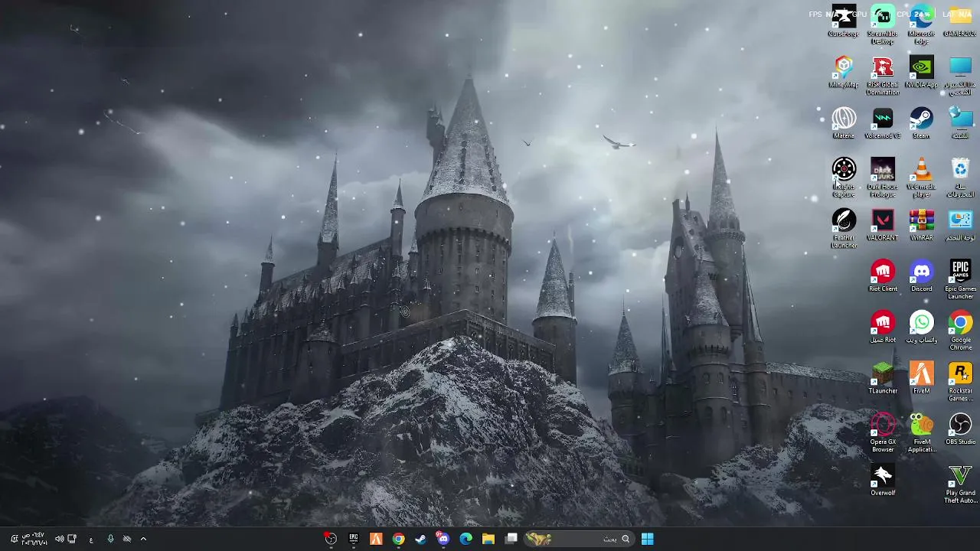Open Discord from the taskbar
This screenshot has width=980, height=551.
[x=443, y=539]
